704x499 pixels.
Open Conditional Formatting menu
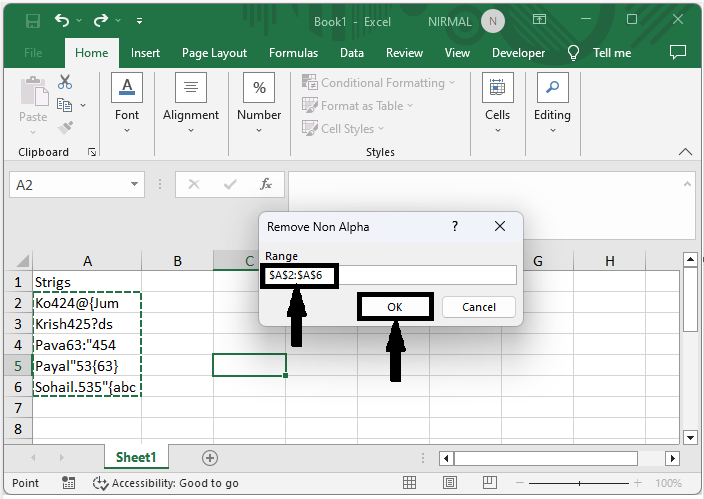(378, 83)
